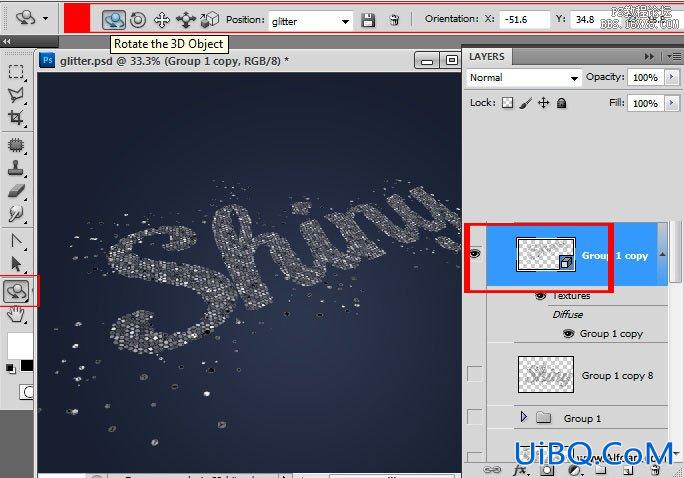This screenshot has height=478, width=684.
Task: Restore the glitter.psd document window
Action: 452,60
